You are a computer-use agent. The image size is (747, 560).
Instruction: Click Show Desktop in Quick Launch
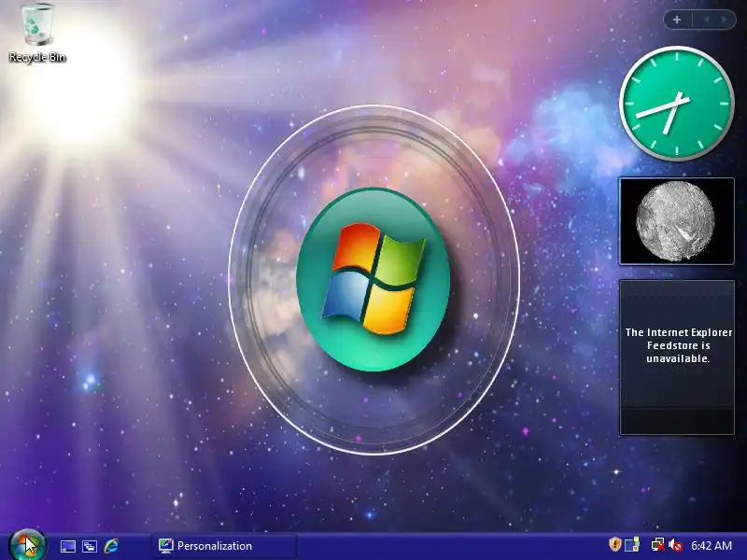pyautogui.click(x=67, y=546)
